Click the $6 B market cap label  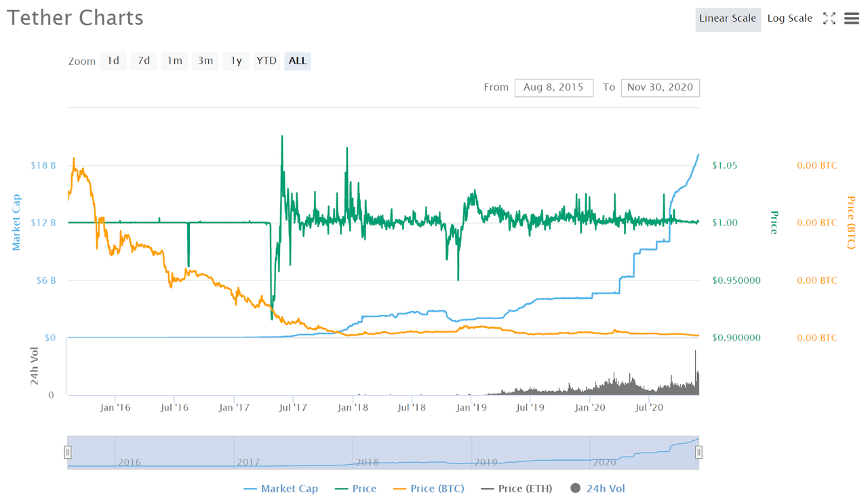click(45, 280)
